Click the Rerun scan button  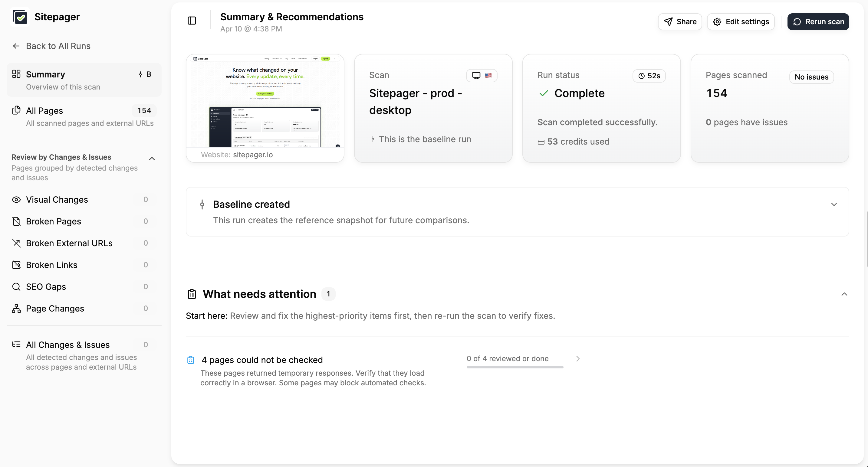click(x=818, y=22)
